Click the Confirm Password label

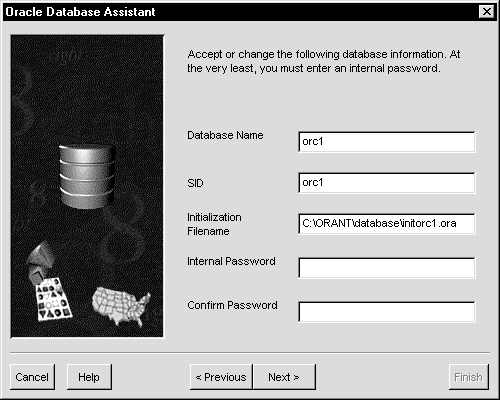click(x=232, y=305)
